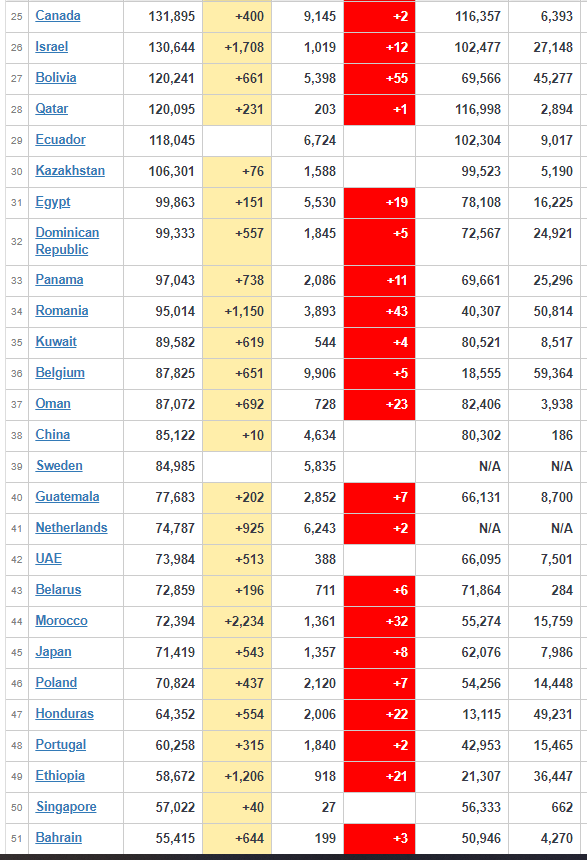Viewport: 587px width, 860px height.
Task: Open the UAE country page
Action: pos(48,558)
